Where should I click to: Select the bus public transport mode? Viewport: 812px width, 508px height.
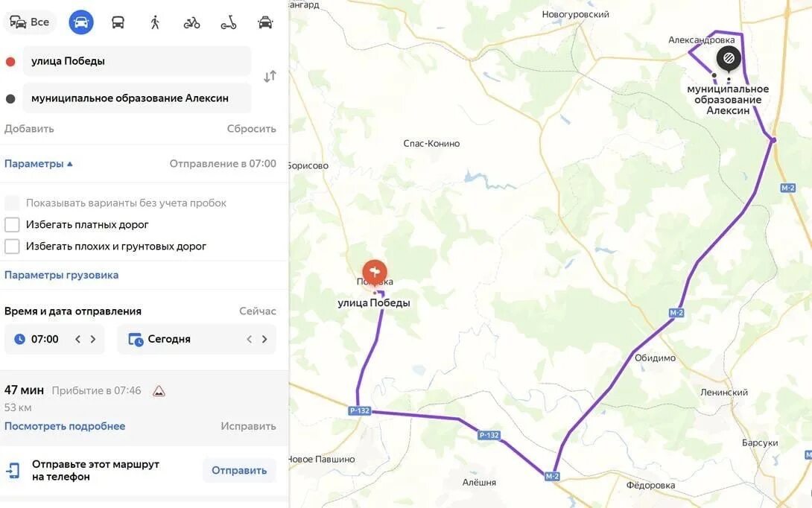coord(118,23)
